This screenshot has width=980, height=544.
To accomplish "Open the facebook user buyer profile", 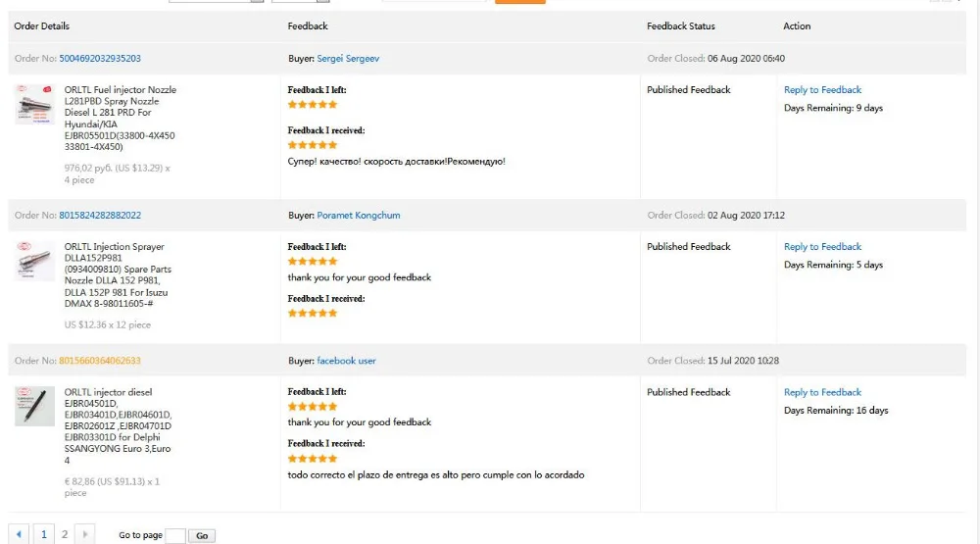I will [346, 361].
